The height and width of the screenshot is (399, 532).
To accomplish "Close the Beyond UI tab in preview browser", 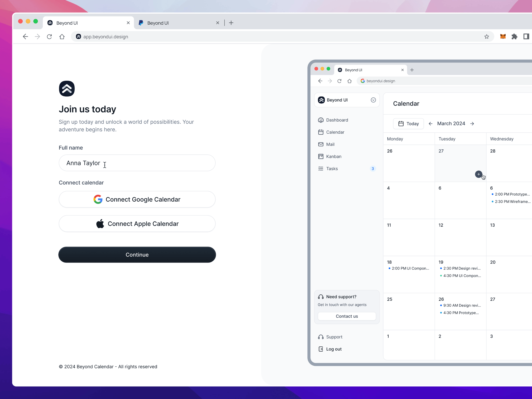I will click(x=402, y=70).
